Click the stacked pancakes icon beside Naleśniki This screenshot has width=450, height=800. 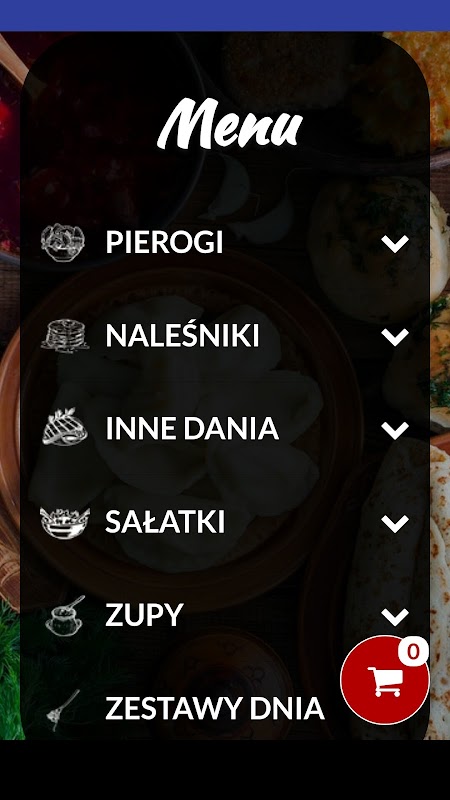point(65,336)
